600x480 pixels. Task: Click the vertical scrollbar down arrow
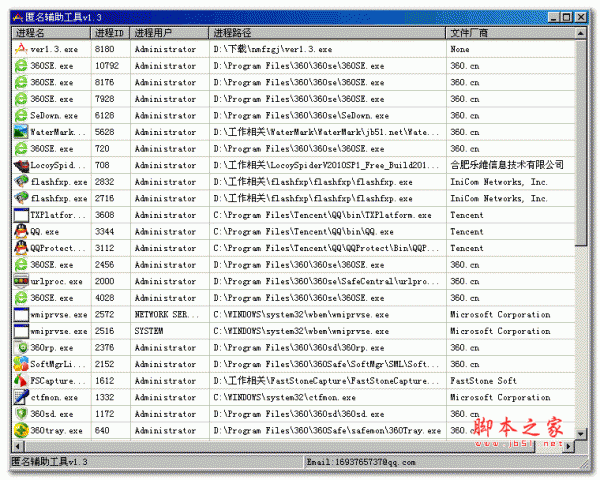pyautogui.click(x=580, y=434)
